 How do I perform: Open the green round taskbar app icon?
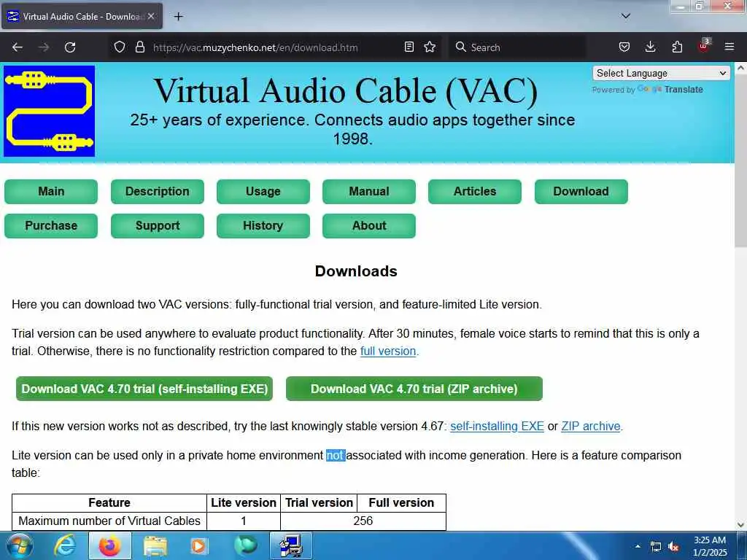(246, 545)
